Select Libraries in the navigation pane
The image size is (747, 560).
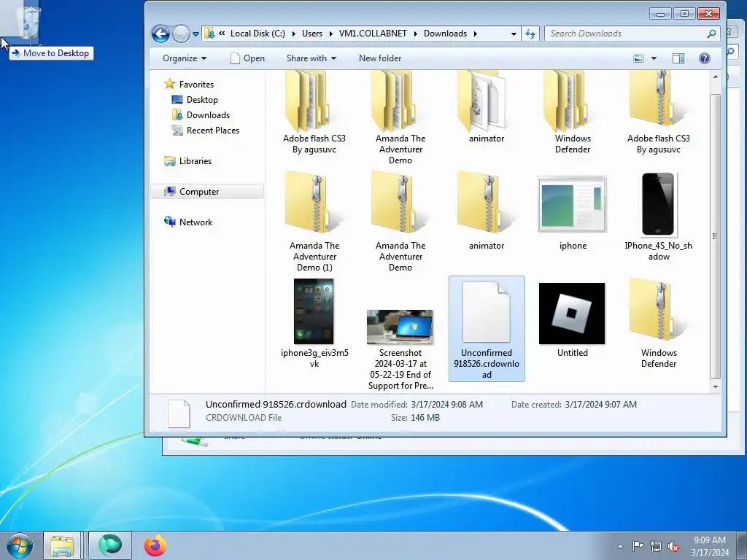(187, 161)
